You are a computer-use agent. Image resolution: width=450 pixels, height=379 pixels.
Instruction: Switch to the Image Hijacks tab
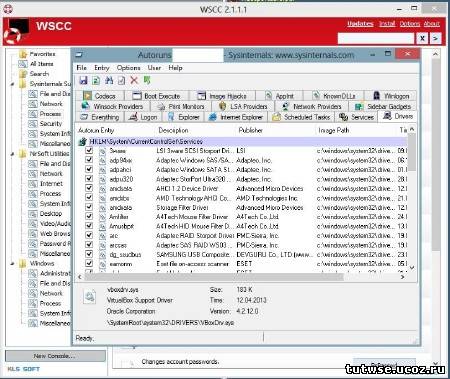222,96
